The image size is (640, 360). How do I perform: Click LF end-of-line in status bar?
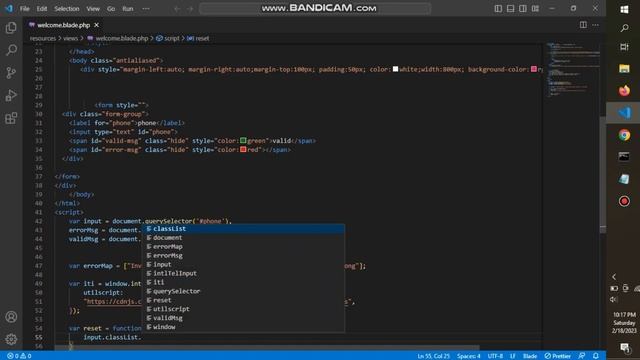[x=513, y=356]
